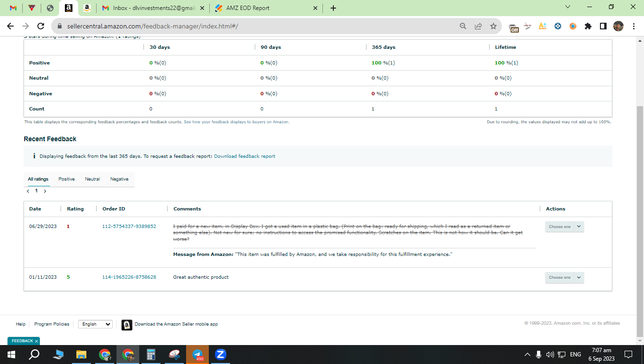Switch to the first pinned Gmail tab
This screenshot has height=364, width=644.
point(13,8)
